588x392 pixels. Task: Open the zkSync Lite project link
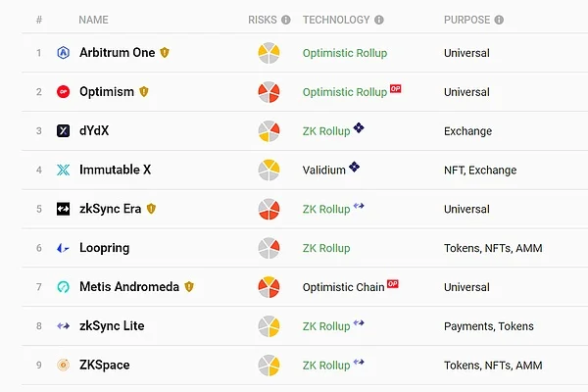point(111,326)
